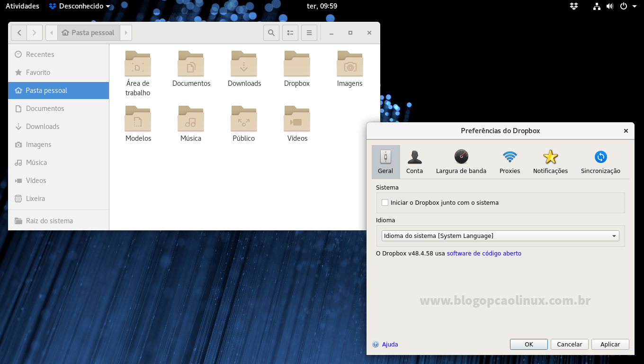Switch to the Proxies tab
This screenshot has height=364, width=644.
pyautogui.click(x=510, y=162)
